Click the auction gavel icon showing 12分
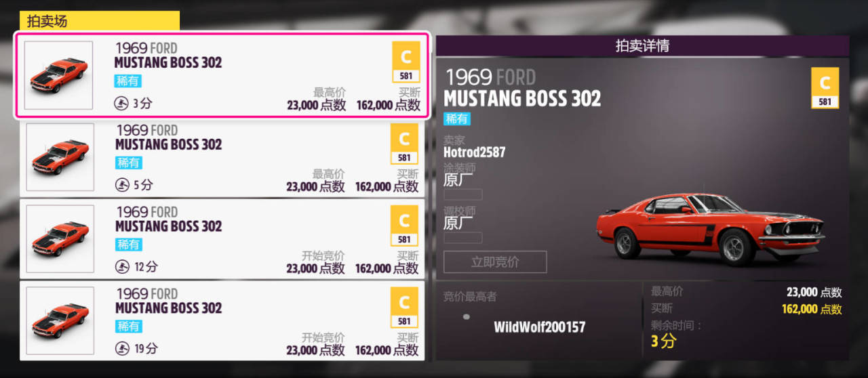 tap(122, 267)
